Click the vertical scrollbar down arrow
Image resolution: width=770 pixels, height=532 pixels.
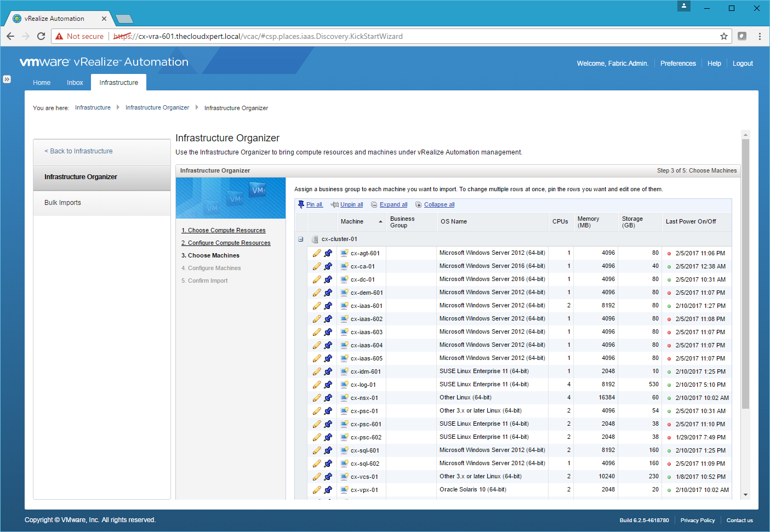745,495
